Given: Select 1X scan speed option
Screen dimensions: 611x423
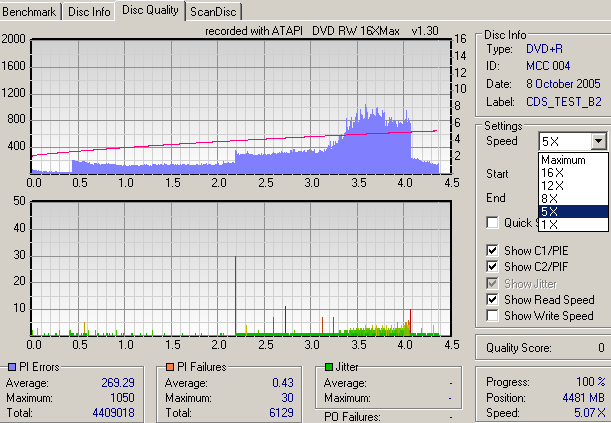Looking at the screenshot, I should (x=550, y=224).
